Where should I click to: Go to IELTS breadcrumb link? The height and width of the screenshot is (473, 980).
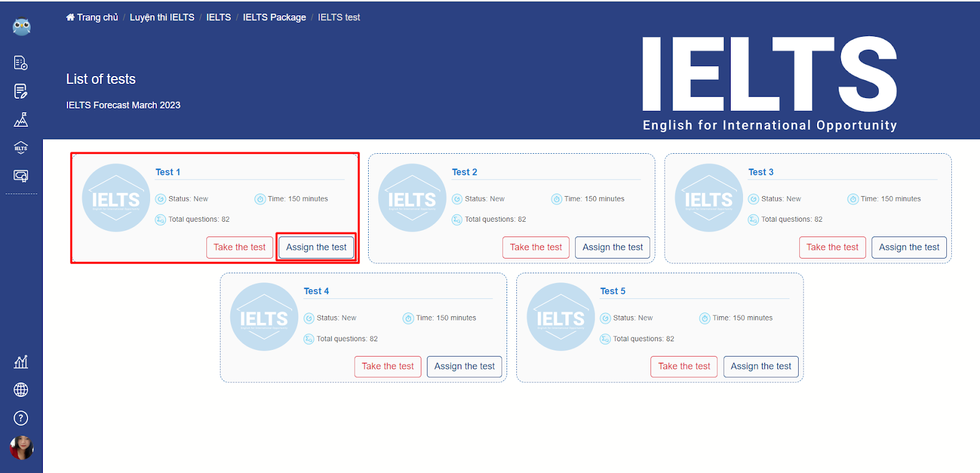(219, 17)
